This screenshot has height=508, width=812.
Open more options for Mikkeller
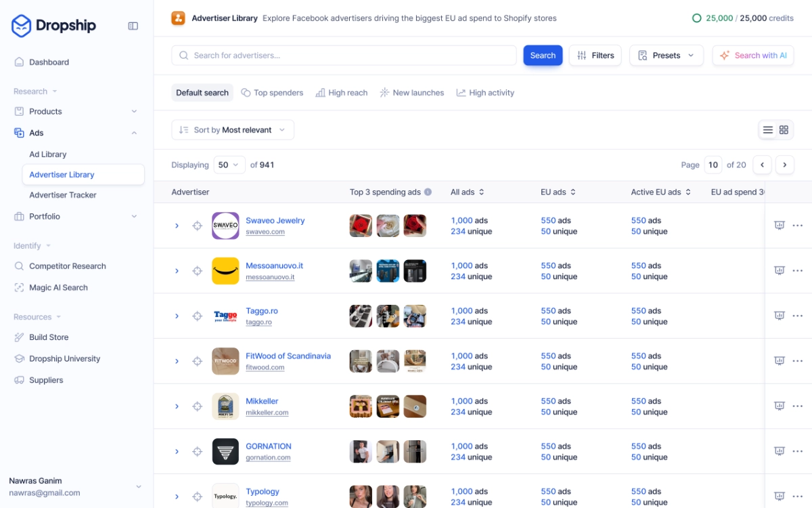pyautogui.click(x=798, y=406)
